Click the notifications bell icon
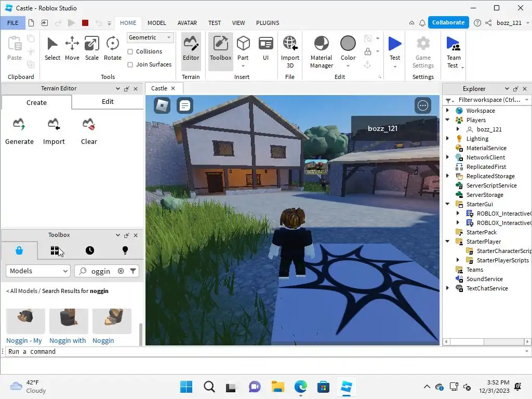 422,23
